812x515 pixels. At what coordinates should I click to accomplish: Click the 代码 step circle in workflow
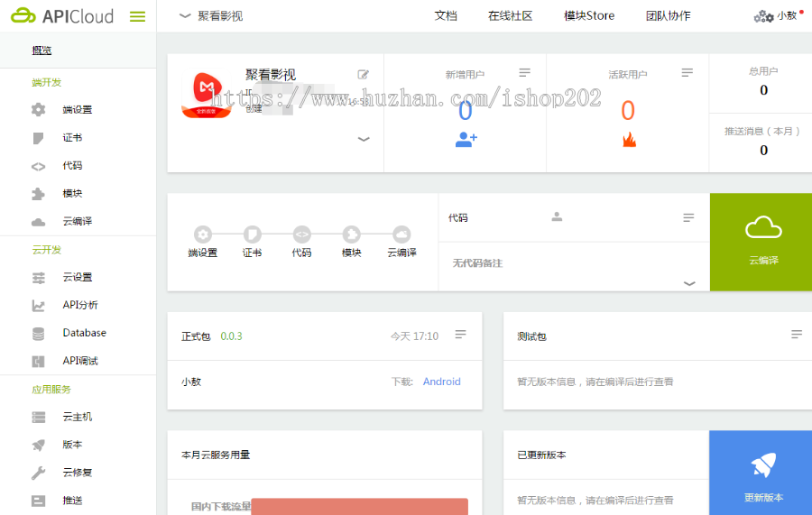(x=302, y=235)
